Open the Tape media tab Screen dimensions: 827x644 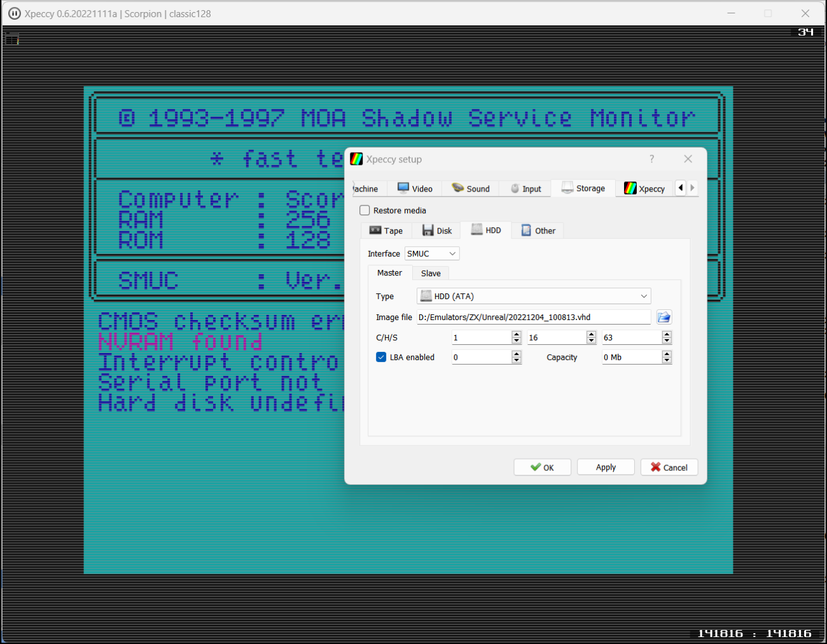click(x=386, y=230)
